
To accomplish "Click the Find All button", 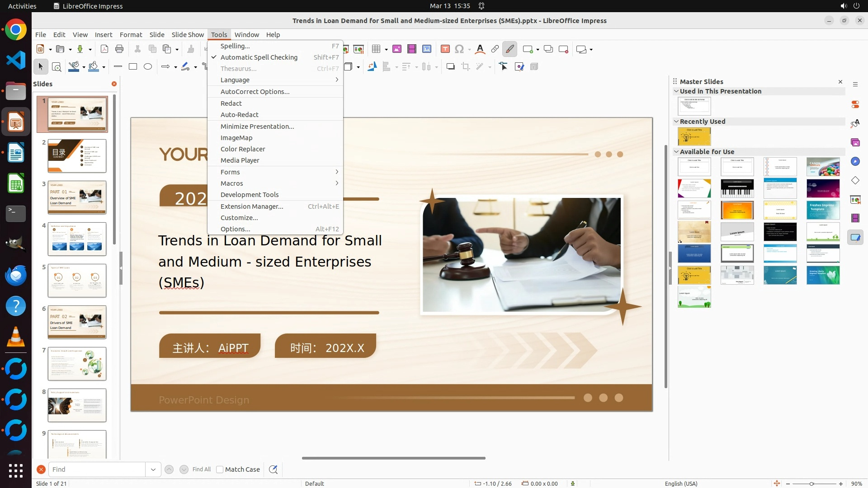I will (x=202, y=469).
